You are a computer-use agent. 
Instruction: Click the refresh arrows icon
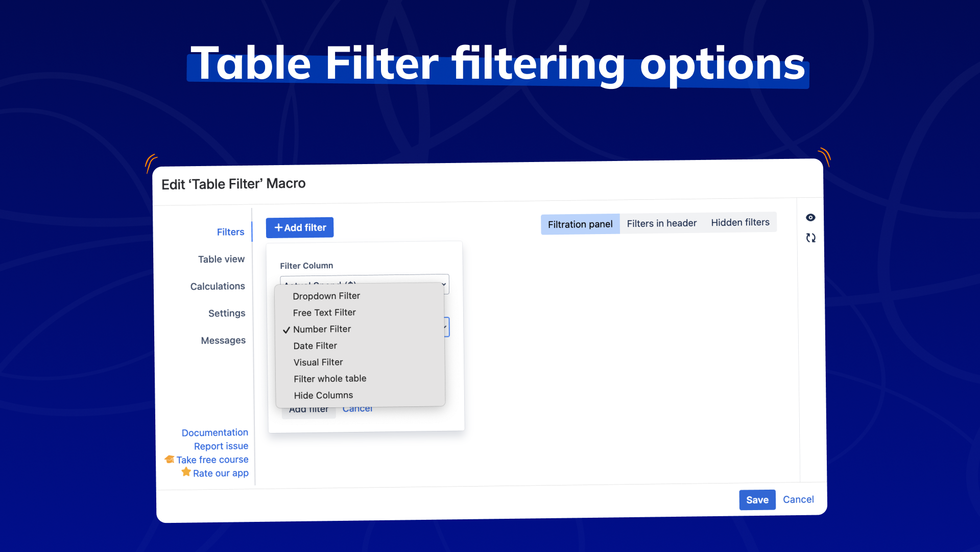(x=810, y=238)
